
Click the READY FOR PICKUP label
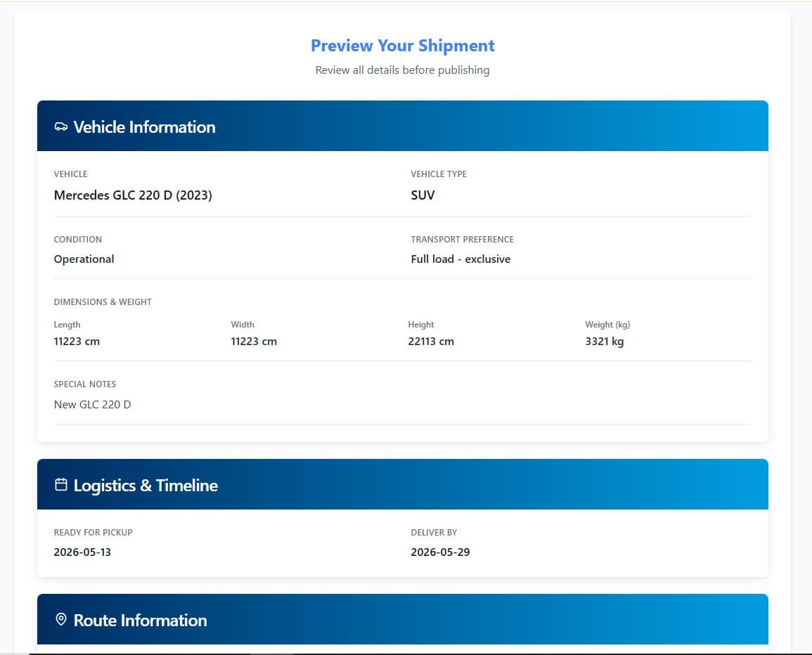pos(94,532)
